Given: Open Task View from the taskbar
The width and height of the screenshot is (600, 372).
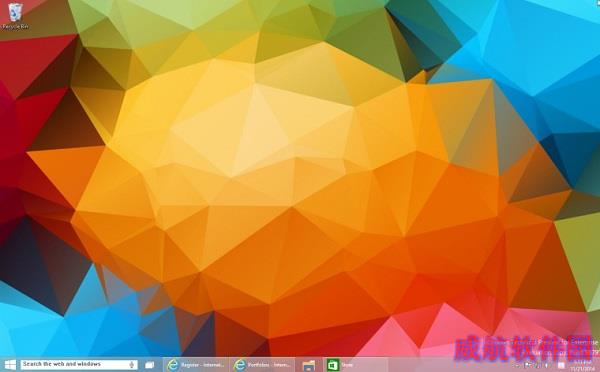Looking at the screenshot, I should [x=150, y=365].
